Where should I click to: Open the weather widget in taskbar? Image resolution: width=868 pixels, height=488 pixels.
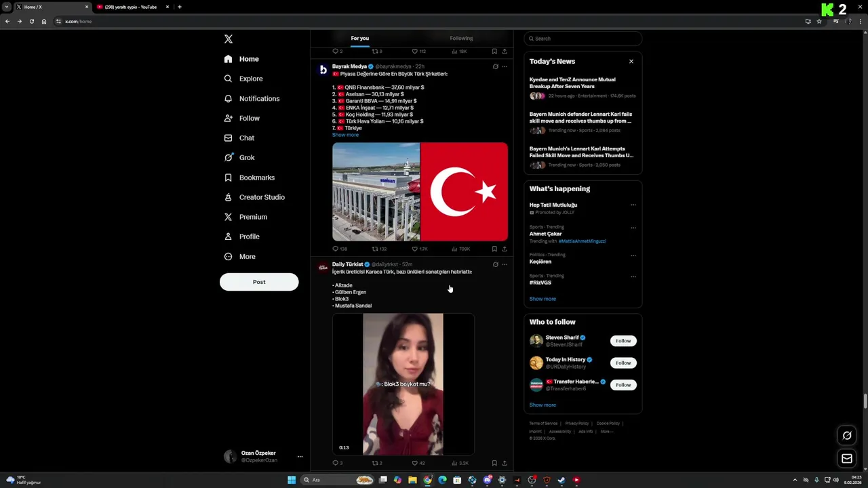pyautogui.click(x=24, y=480)
